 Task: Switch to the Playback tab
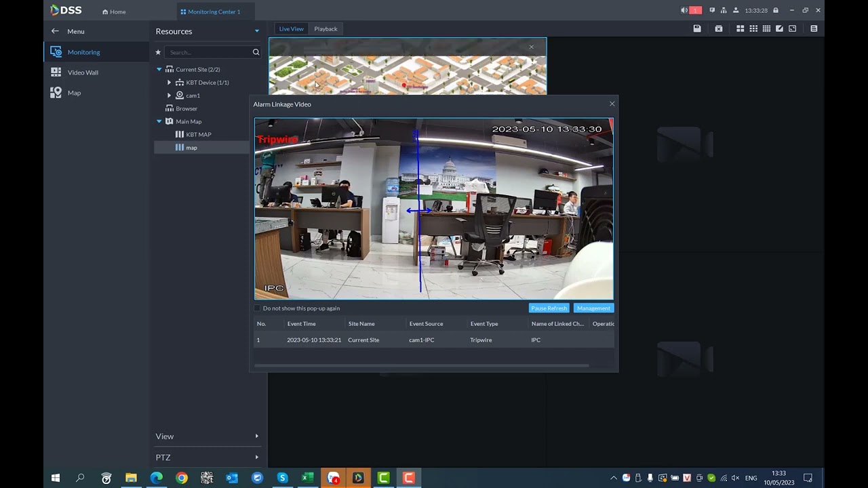(325, 28)
